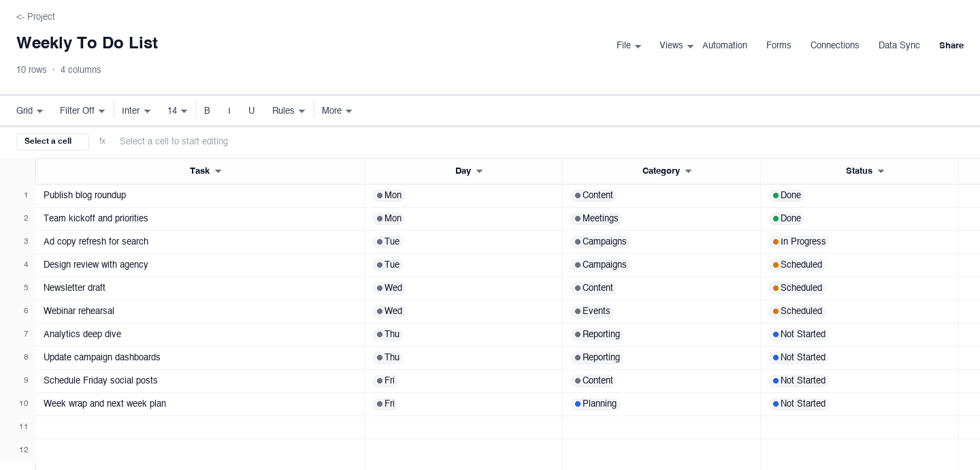
Task: Click the Events category tag
Action: (593, 311)
